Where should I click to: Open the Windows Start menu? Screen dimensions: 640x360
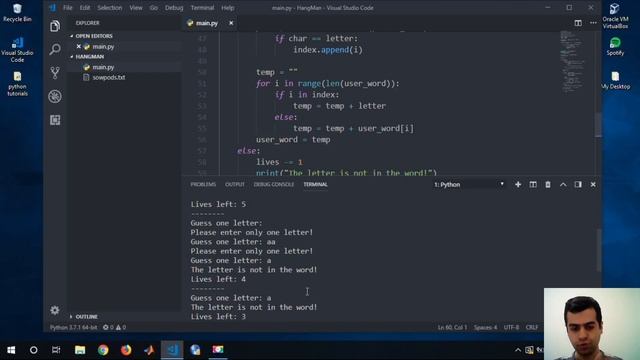click(11, 350)
